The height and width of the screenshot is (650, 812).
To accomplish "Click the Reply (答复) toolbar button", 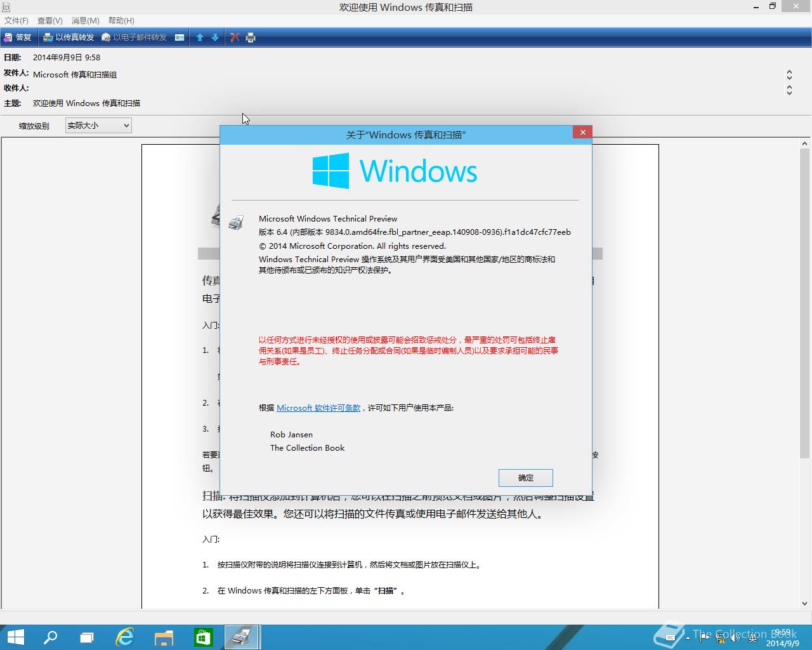I will pos(17,37).
